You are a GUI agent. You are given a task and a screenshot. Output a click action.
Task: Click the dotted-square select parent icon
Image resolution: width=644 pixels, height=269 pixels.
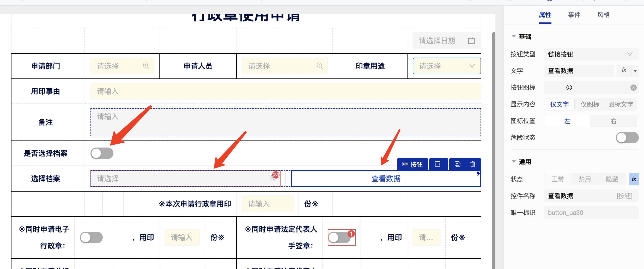438,164
